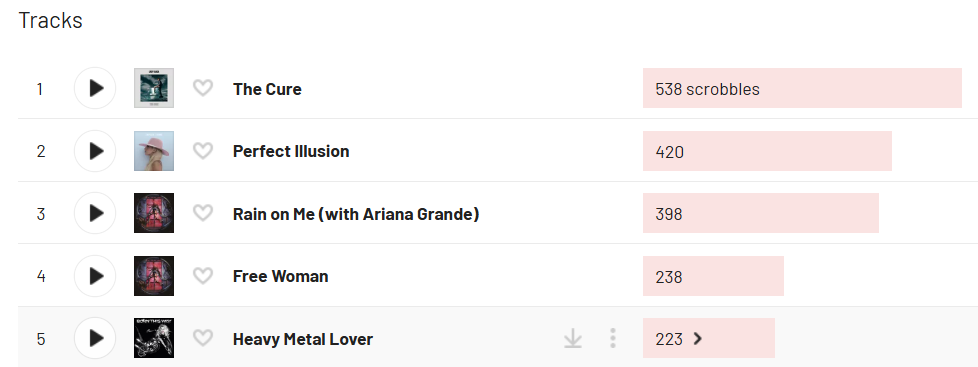The width and height of the screenshot is (978, 367).
Task: Open Born This Way album cover thumbnail
Action: (x=154, y=338)
